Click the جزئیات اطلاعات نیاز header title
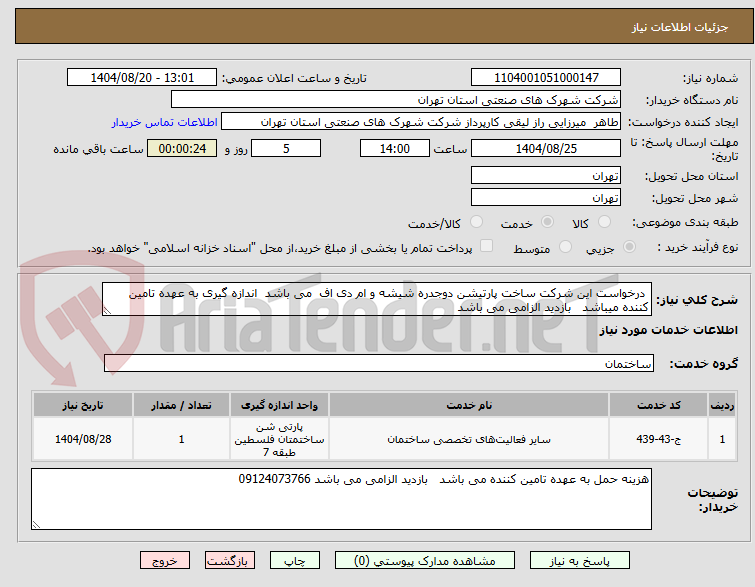Image resolution: width=755 pixels, height=587 pixels. [x=680, y=27]
